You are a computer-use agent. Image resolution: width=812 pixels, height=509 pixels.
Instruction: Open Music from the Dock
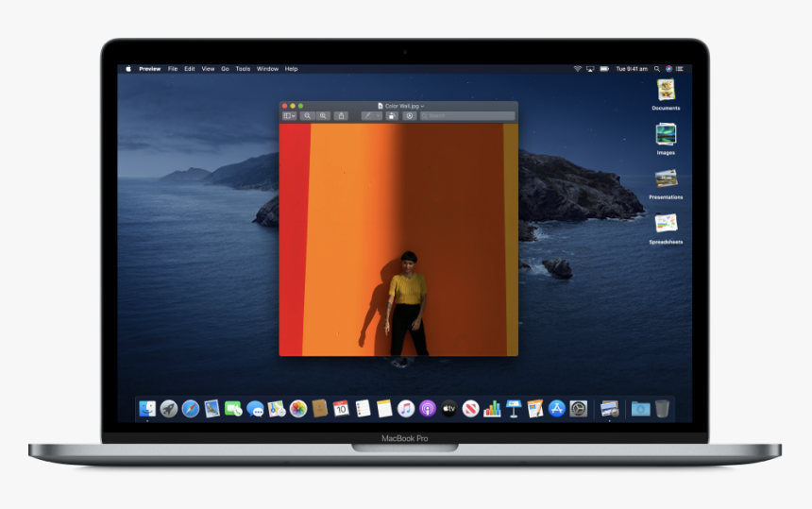click(406, 409)
